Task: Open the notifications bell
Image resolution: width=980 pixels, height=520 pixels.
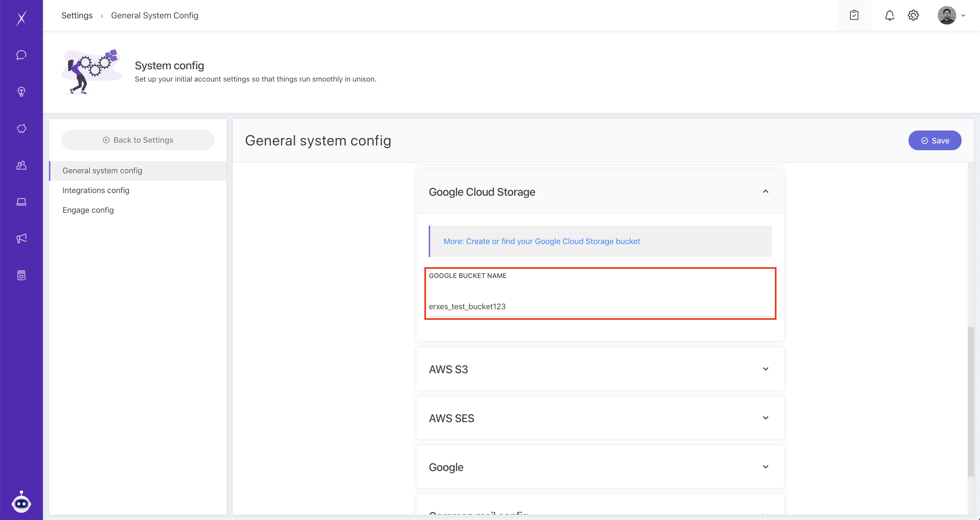Action: [889, 15]
